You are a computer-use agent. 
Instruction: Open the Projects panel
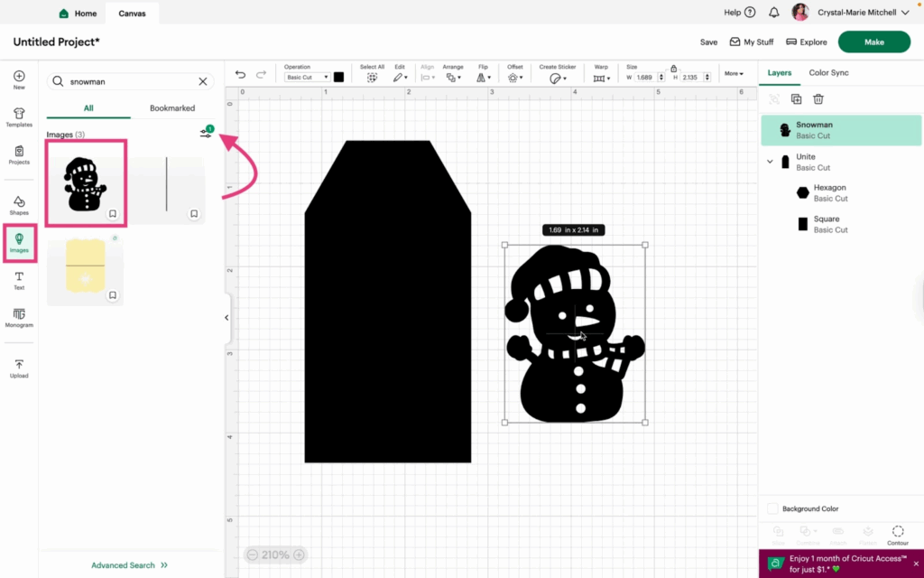click(x=19, y=155)
